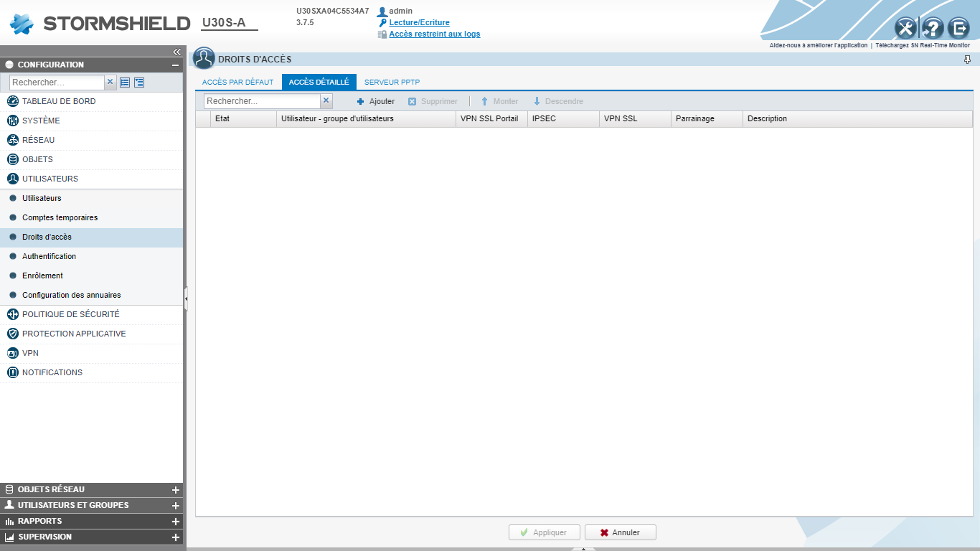Screen dimensions: 980x551
Task: Clear the left menu search field
Action: (x=110, y=83)
